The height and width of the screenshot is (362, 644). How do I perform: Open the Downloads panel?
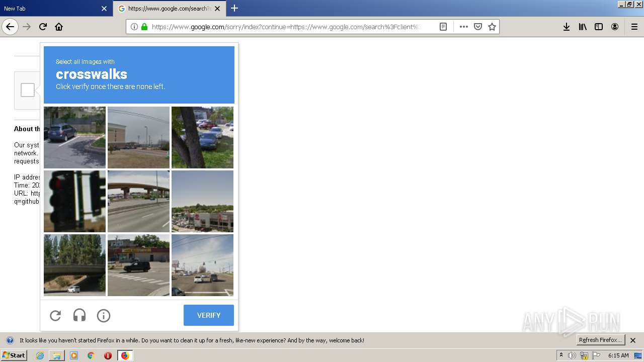tap(567, 27)
